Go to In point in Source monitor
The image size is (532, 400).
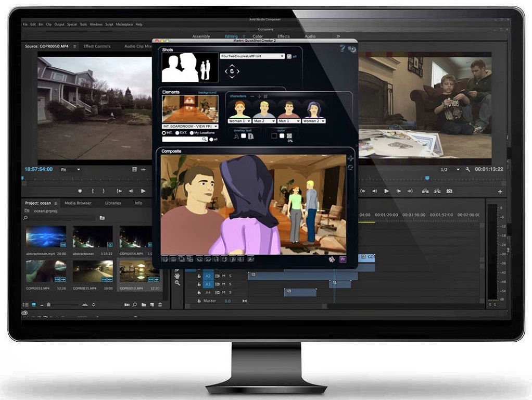pos(119,191)
